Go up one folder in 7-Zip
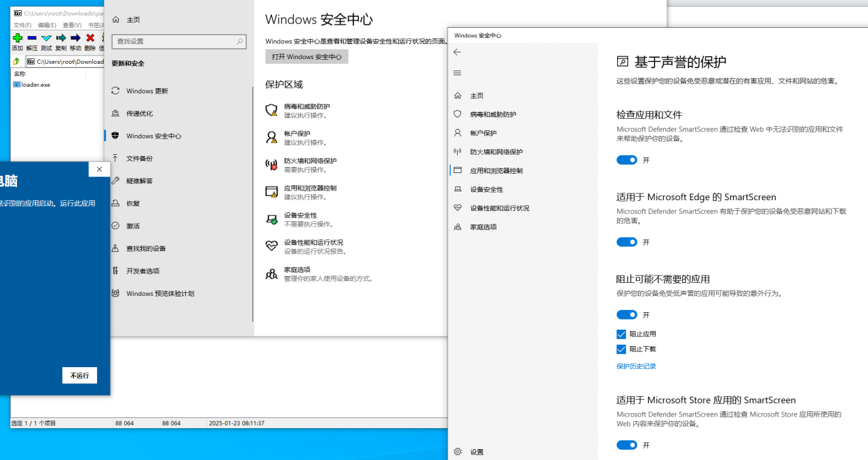This screenshot has height=460, width=868. point(17,62)
